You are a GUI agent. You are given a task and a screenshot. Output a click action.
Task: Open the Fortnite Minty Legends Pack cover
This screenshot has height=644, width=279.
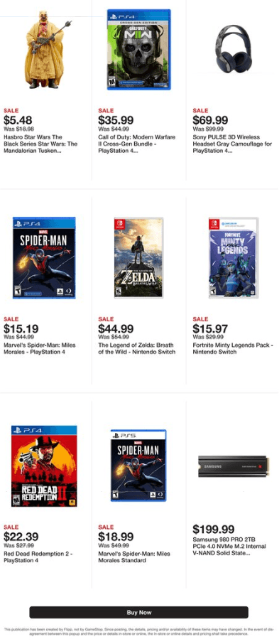[x=234, y=257]
